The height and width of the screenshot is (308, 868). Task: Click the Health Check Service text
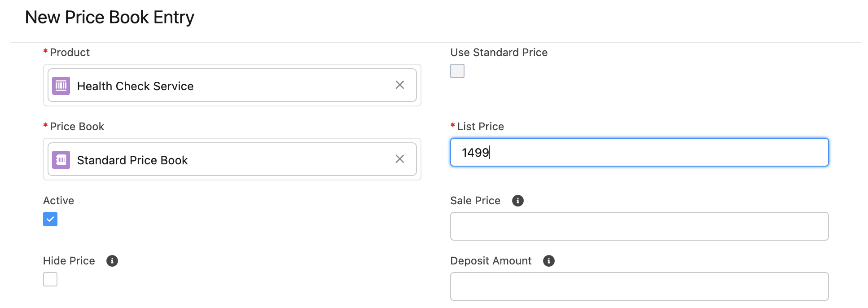[x=135, y=86]
